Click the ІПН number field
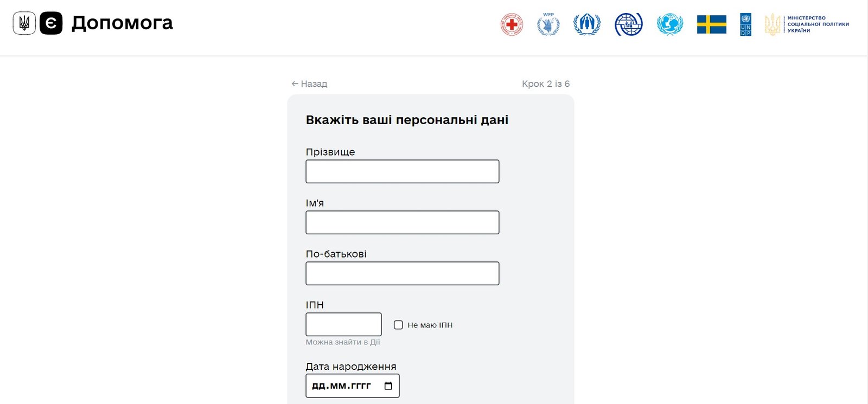 [343, 324]
